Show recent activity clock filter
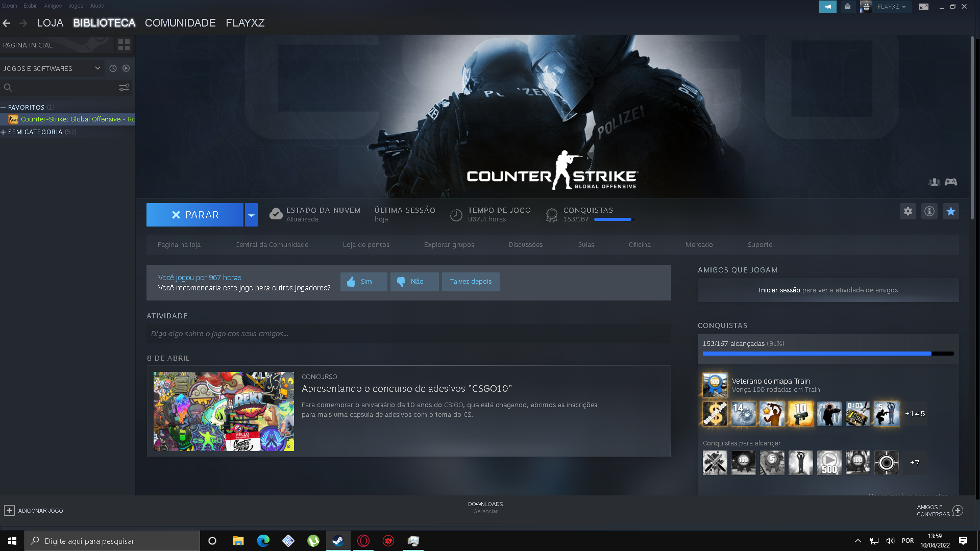The height and width of the screenshot is (551, 980). 113,68
